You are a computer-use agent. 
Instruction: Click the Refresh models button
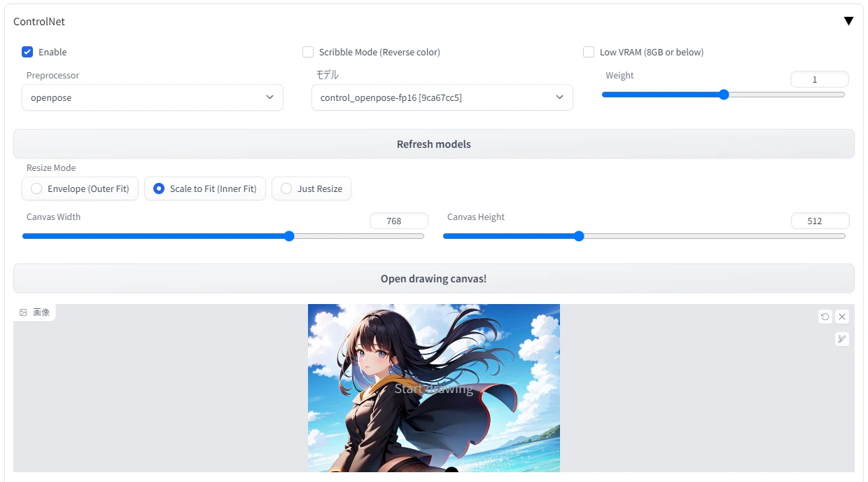[434, 144]
